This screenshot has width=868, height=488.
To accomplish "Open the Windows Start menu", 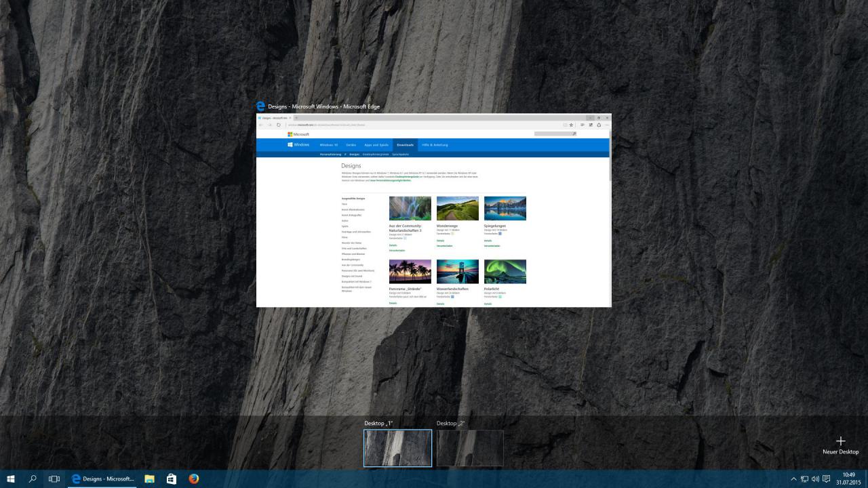I will [x=11, y=479].
